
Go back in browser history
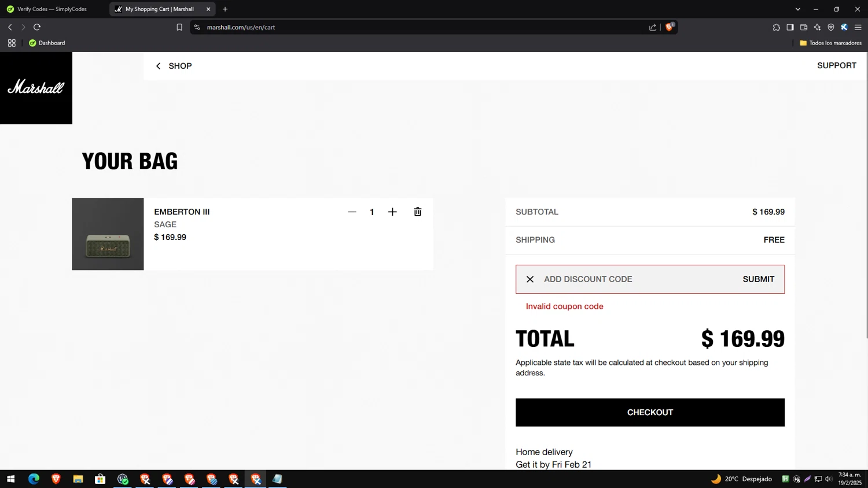click(10, 27)
